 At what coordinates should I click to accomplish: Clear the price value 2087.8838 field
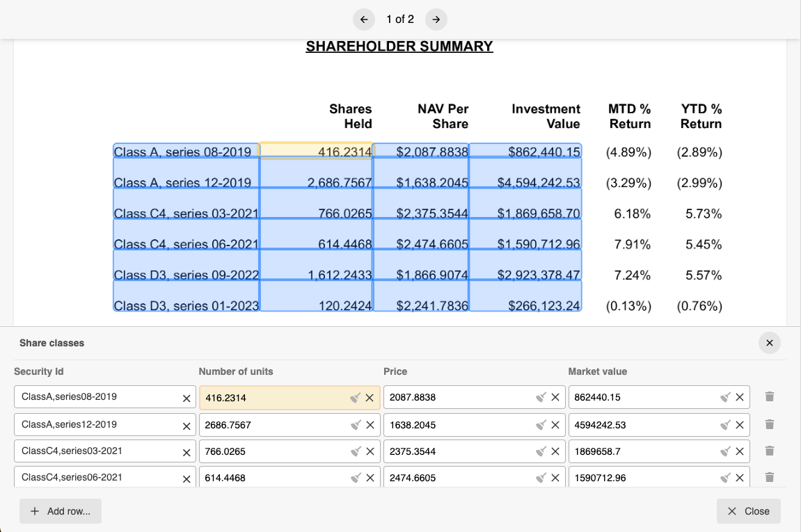tap(555, 397)
